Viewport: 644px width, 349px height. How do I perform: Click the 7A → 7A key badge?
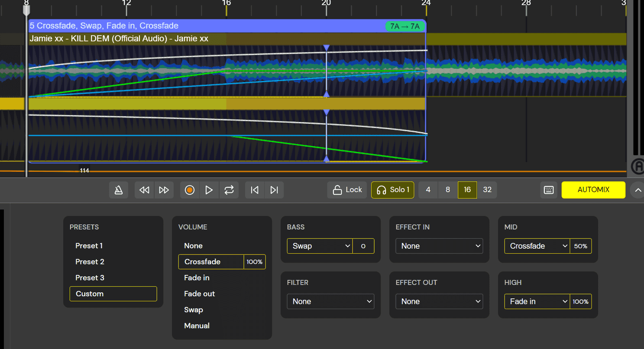[x=405, y=26]
